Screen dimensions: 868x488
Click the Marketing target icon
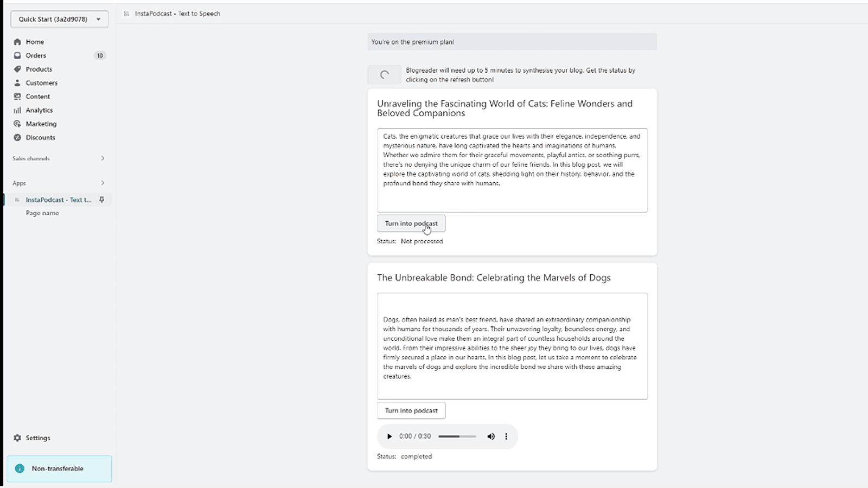pyautogui.click(x=17, y=124)
